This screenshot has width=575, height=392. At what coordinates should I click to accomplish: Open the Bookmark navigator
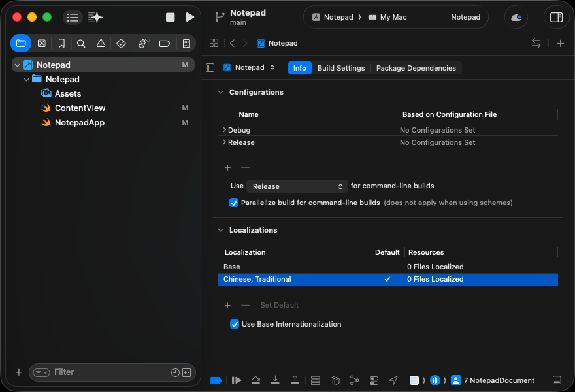61,43
